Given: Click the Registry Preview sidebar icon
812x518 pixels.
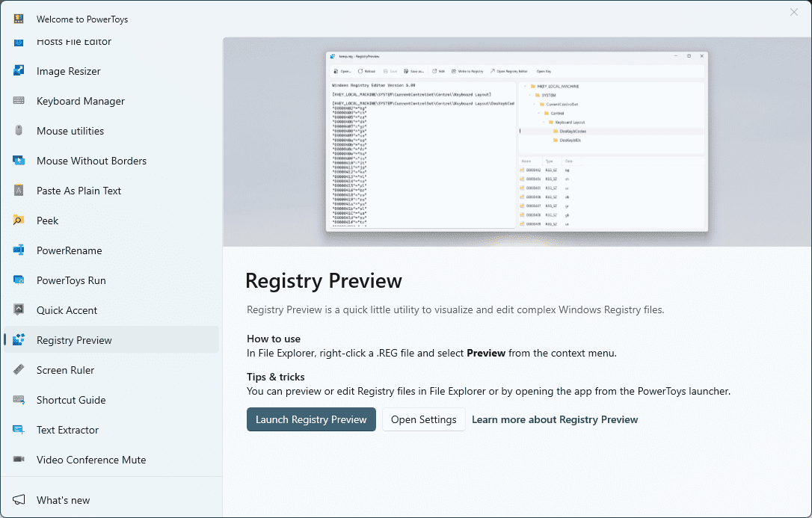Looking at the screenshot, I should point(19,339).
